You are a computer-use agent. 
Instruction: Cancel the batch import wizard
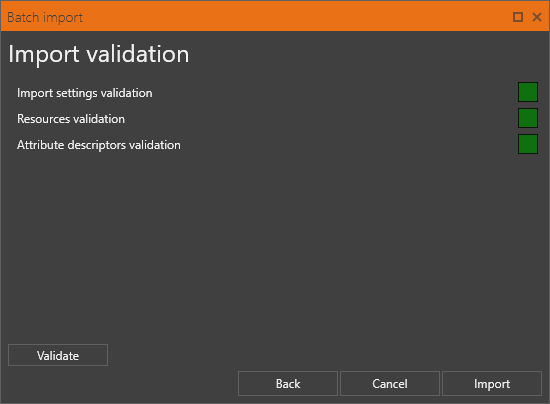(390, 384)
